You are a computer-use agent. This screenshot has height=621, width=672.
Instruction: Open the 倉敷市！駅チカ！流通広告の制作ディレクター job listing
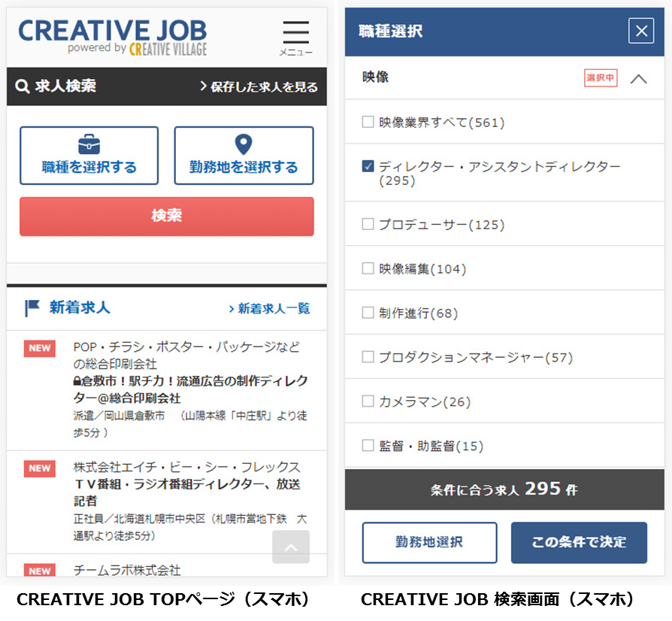click(x=191, y=389)
